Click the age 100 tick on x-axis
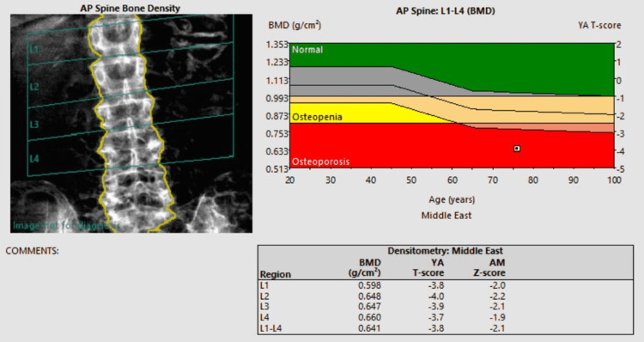Viewport: 644px width, 342px height. (x=614, y=180)
